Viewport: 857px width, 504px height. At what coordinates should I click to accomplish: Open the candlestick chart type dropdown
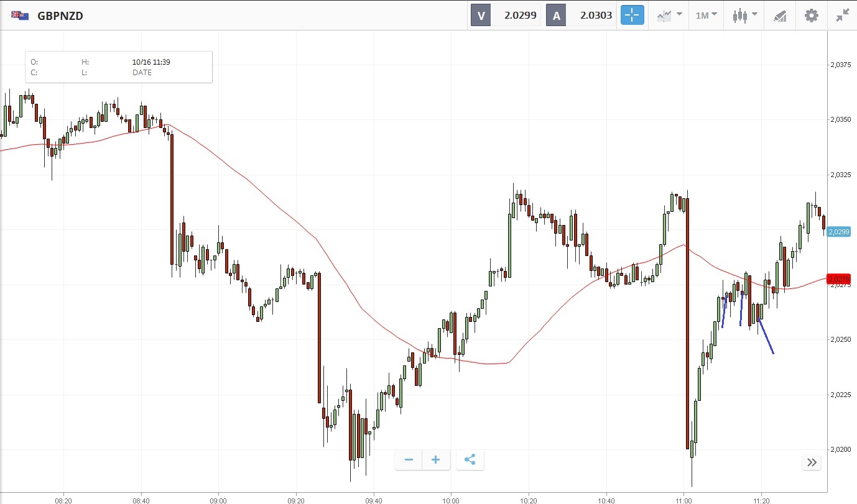tap(744, 16)
